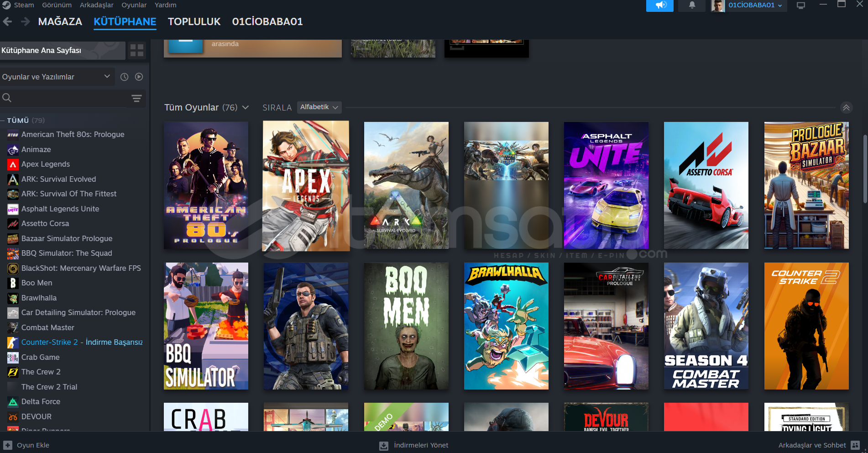
Task: Click the game grid vertical scrollbar
Action: point(865,169)
